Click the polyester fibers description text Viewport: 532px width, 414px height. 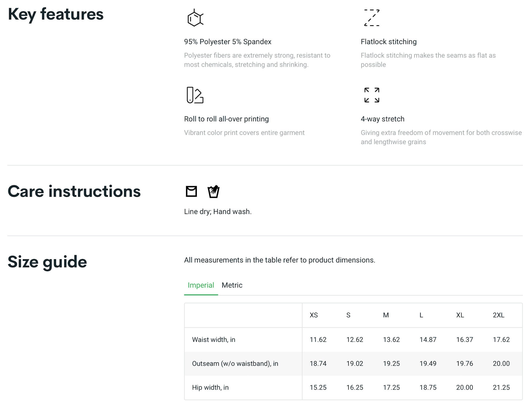click(x=257, y=60)
